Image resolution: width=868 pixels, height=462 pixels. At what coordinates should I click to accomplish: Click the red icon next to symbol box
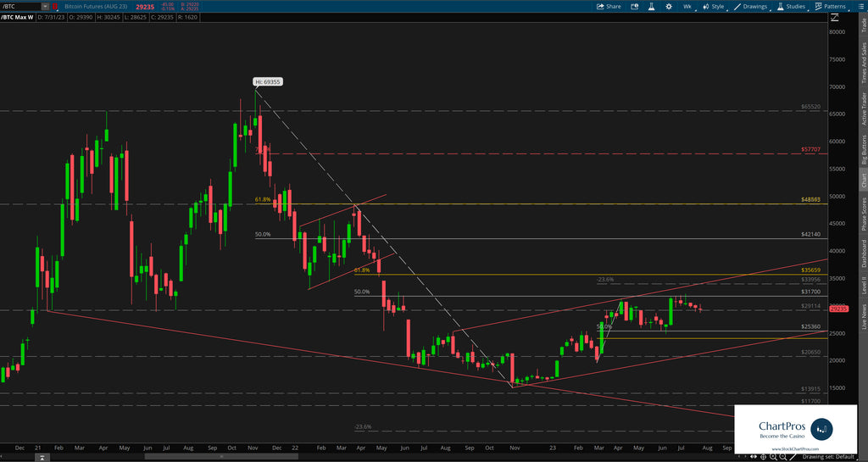tap(55, 6)
